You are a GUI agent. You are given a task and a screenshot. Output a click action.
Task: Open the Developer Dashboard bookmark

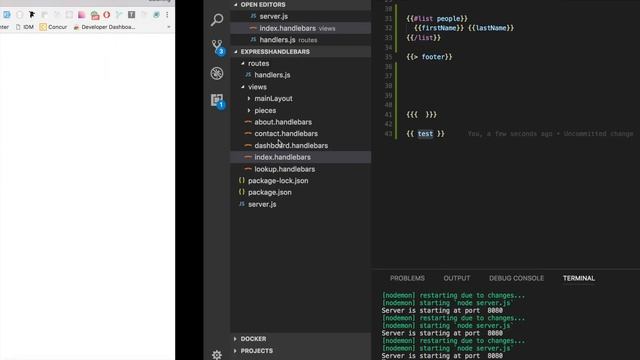pyautogui.click(x=104, y=27)
